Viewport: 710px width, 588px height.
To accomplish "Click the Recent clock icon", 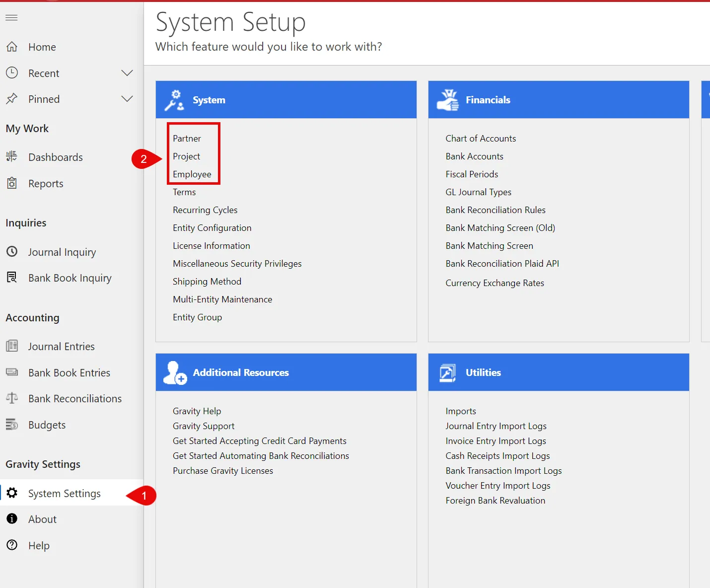I will click(12, 73).
